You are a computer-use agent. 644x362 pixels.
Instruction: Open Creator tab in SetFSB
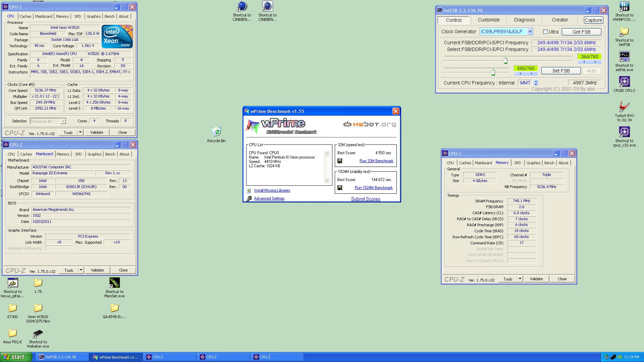point(560,20)
